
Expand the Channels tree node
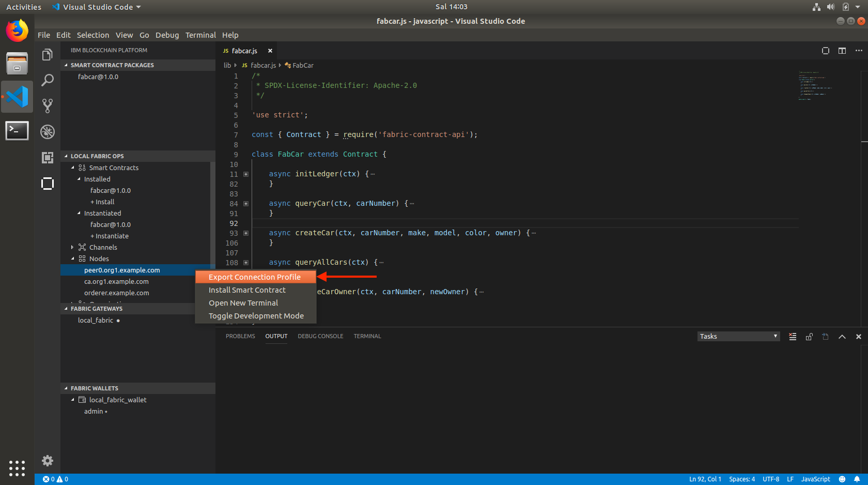72,247
